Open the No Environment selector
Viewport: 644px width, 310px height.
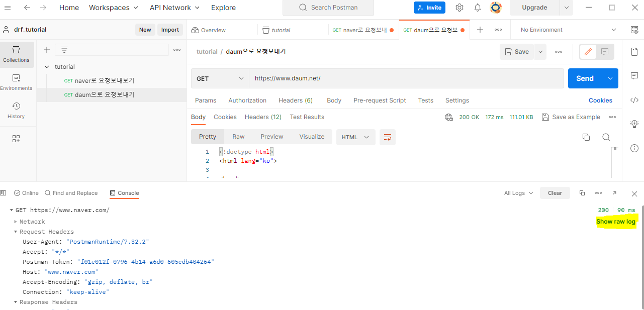568,30
